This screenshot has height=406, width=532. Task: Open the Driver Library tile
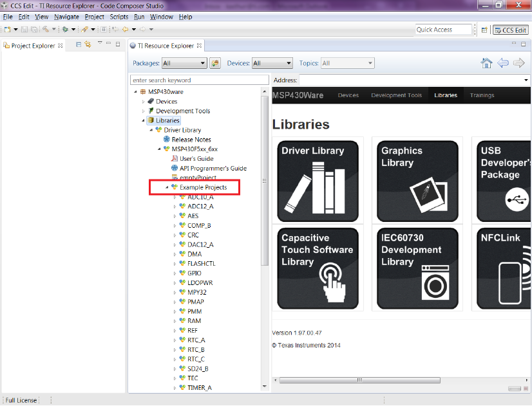pyautogui.click(x=318, y=180)
